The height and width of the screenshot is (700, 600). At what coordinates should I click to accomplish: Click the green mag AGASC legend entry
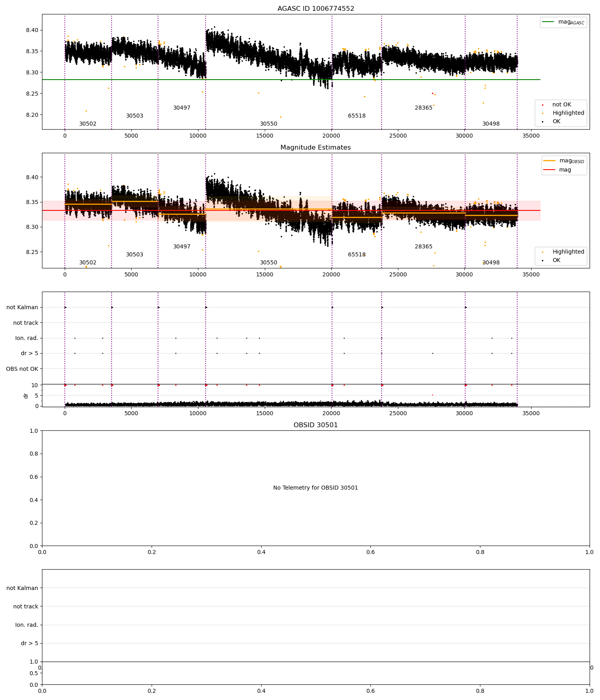[564, 22]
